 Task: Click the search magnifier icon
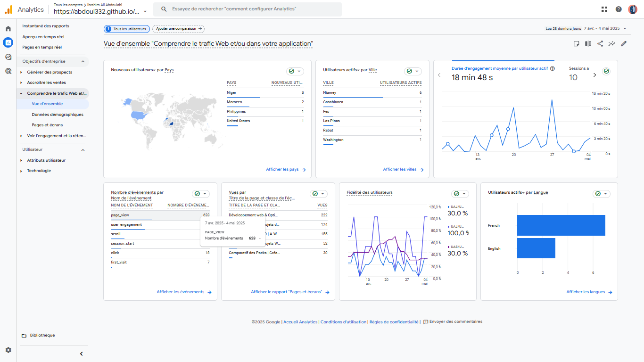click(x=164, y=9)
